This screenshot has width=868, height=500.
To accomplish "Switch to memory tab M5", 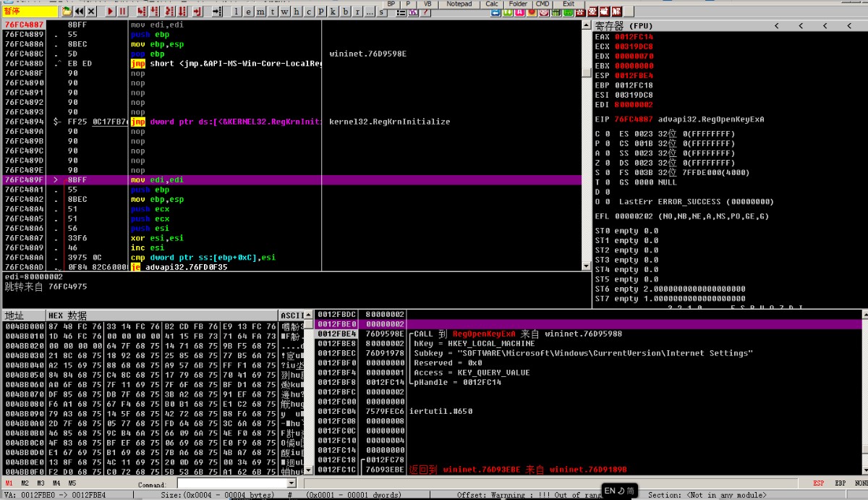I will pyautogui.click(x=72, y=483).
